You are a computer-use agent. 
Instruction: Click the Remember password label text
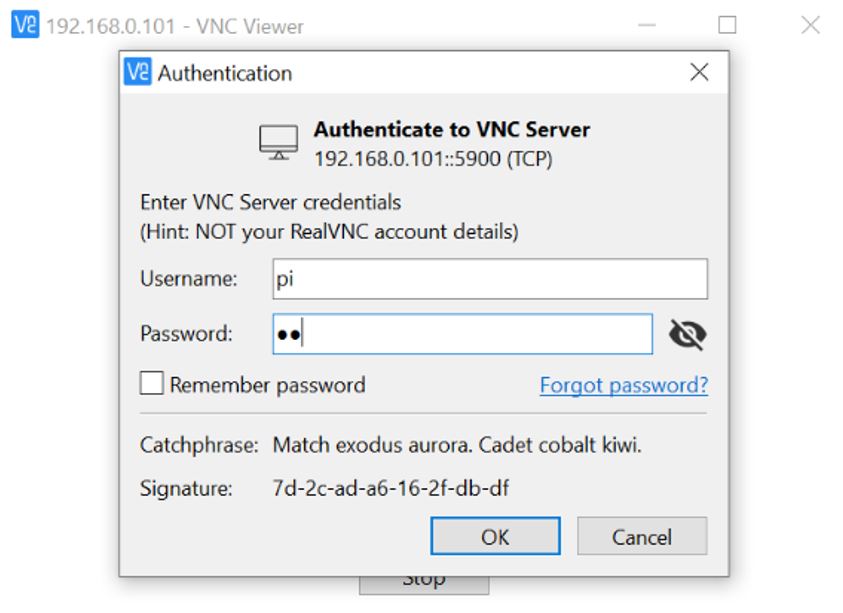267,385
